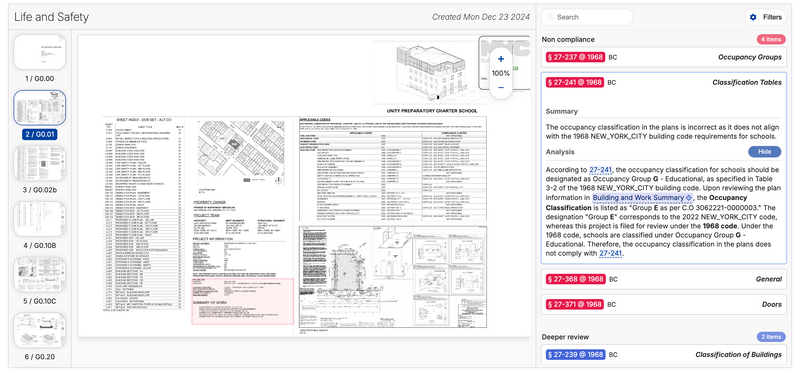Click the 2 / G0.01 page label
This screenshot has height=375, width=800.
[x=40, y=135]
